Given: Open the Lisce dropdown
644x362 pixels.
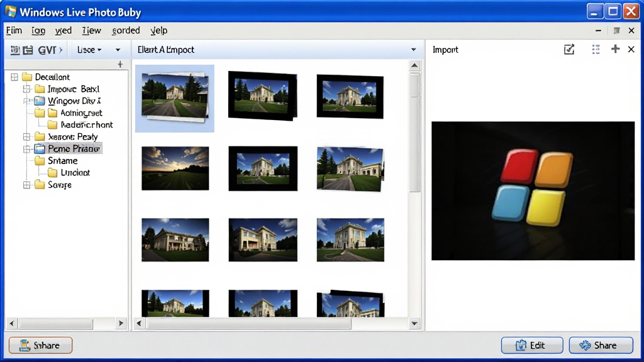Looking at the screenshot, I should (x=89, y=50).
